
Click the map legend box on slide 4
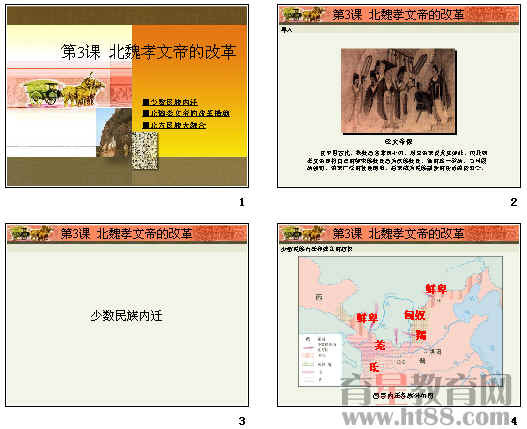click(321, 359)
